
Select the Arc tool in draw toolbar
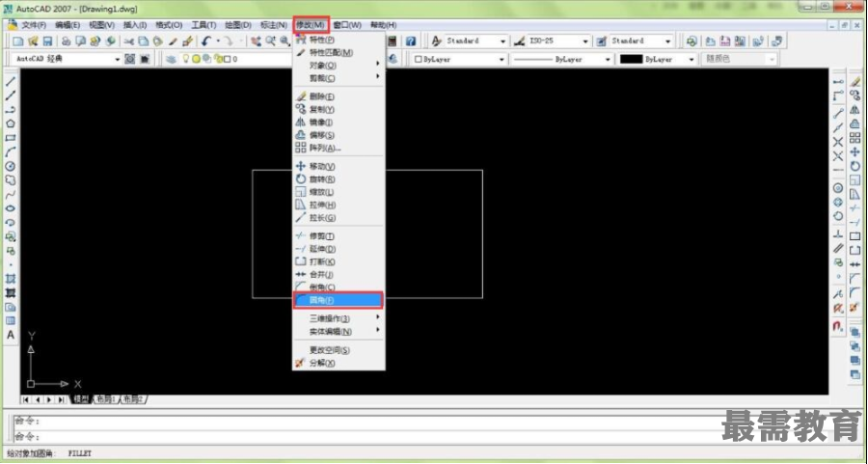click(11, 152)
